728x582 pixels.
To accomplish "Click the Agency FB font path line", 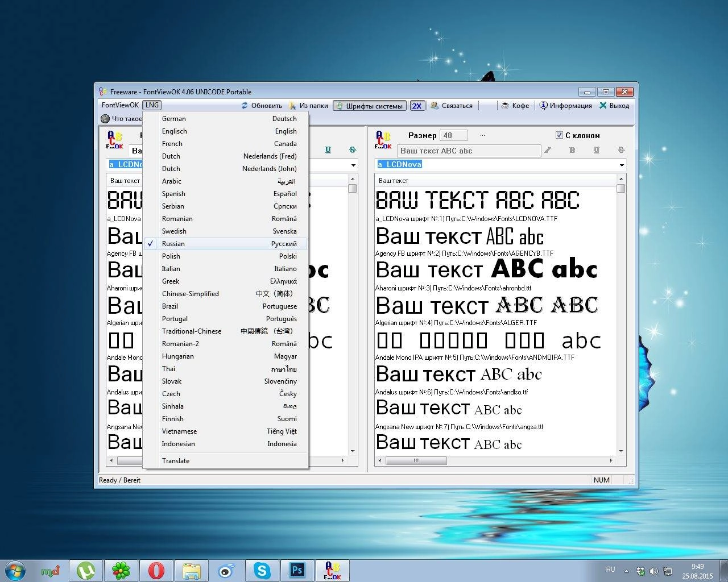I will [x=465, y=253].
